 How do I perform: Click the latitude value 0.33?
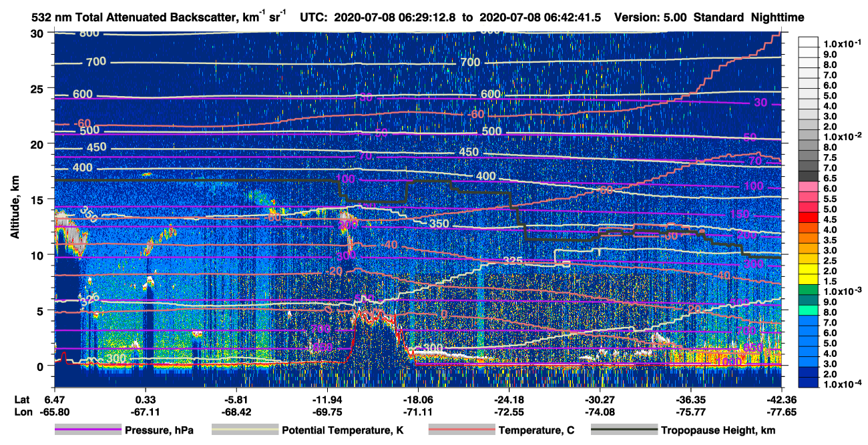145,400
